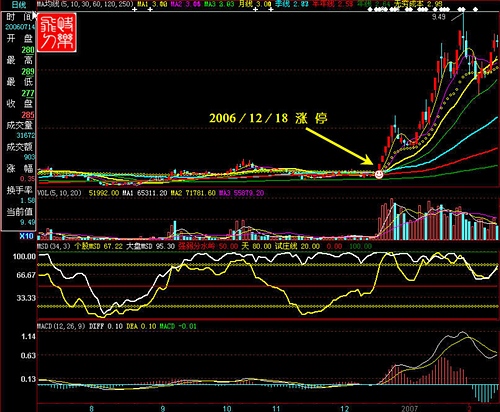
Task: Click the 大盘MSD 95.30 label
Action: (150, 246)
